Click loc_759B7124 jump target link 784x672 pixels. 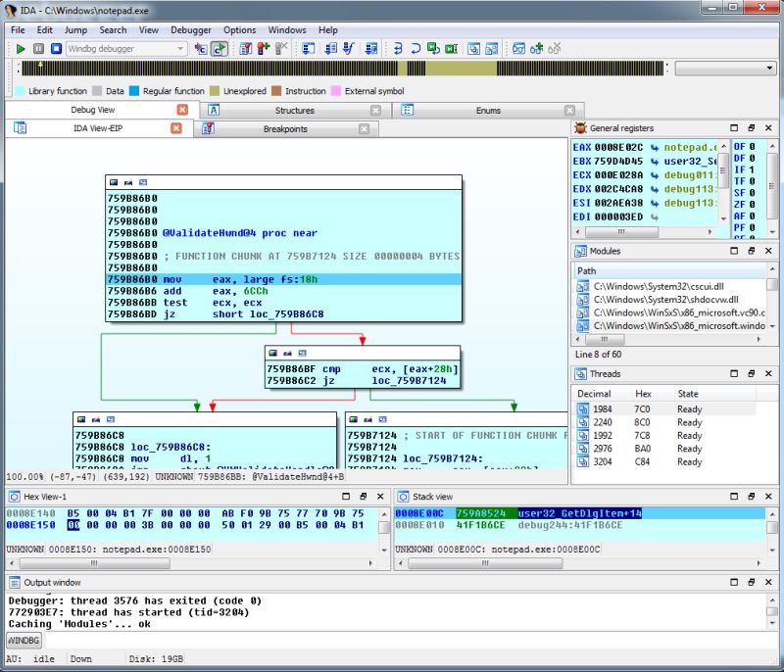pos(409,381)
